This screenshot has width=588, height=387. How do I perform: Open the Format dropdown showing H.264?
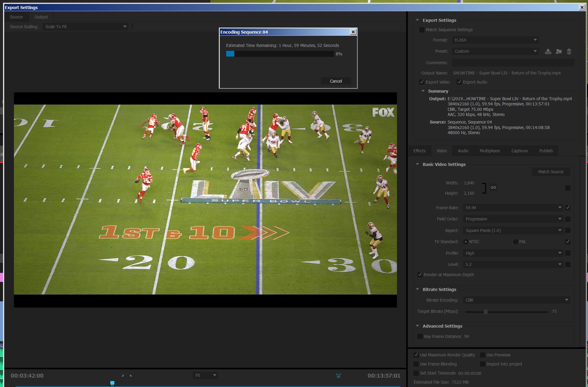click(x=495, y=40)
